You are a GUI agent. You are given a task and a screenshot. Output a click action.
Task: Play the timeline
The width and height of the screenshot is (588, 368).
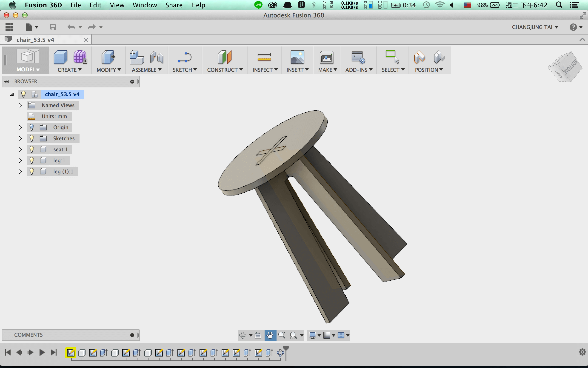(x=42, y=352)
